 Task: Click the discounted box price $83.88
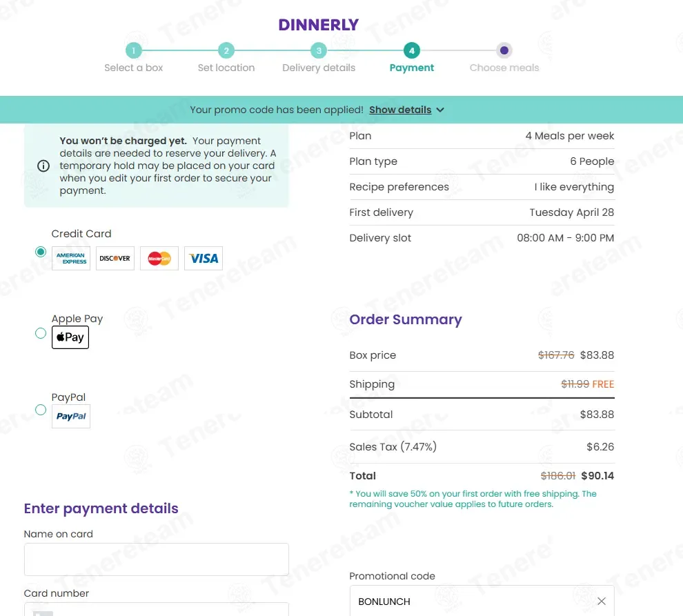(597, 355)
